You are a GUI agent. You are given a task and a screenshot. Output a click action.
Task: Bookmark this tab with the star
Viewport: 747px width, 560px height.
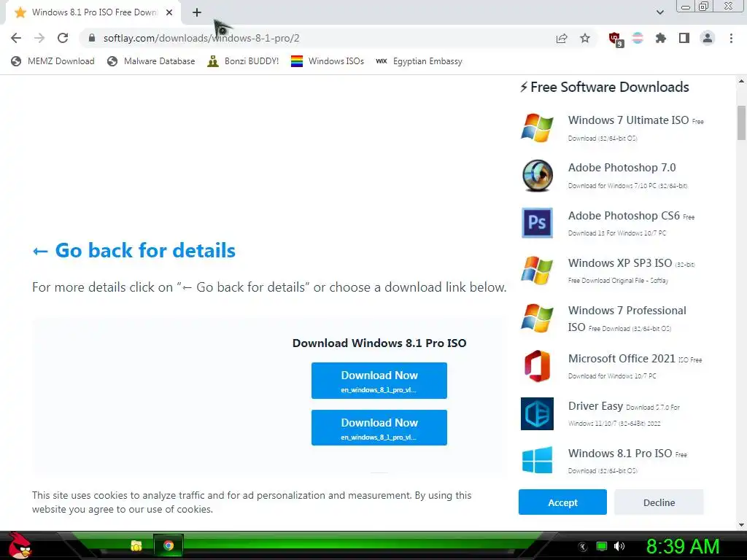click(x=585, y=38)
